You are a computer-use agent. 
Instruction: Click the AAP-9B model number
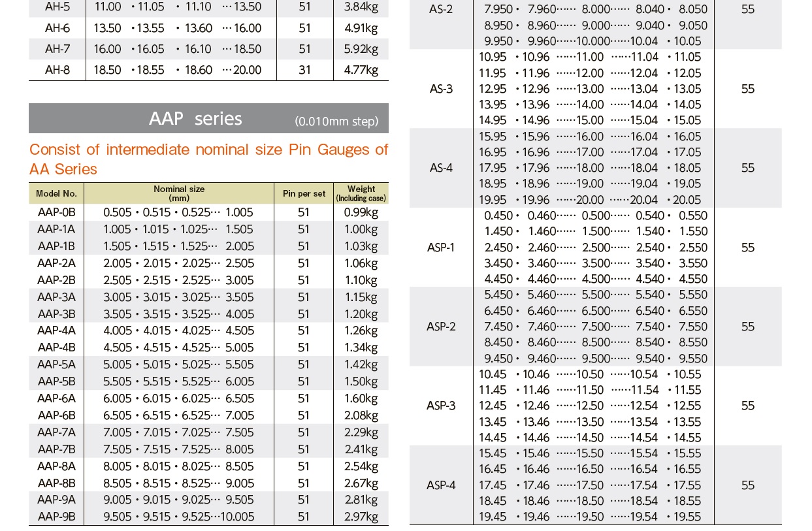[x=57, y=517]
